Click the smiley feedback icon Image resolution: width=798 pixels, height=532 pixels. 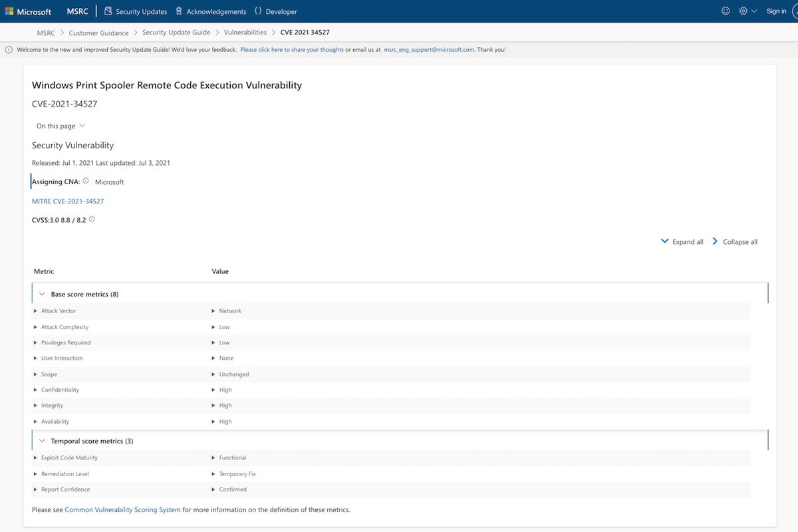(x=726, y=11)
